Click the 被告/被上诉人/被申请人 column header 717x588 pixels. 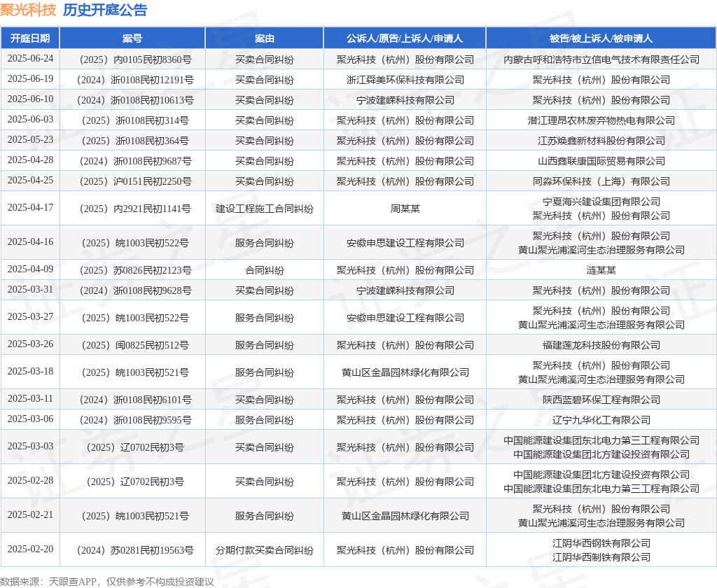point(601,38)
